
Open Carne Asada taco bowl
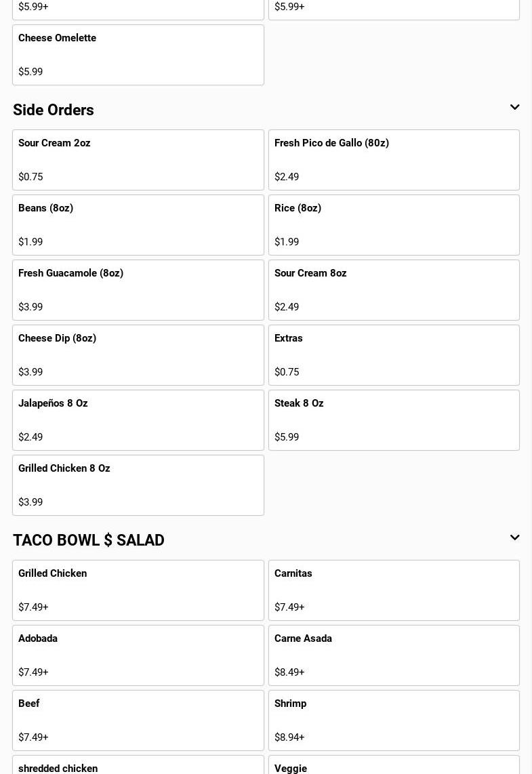pos(394,655)
